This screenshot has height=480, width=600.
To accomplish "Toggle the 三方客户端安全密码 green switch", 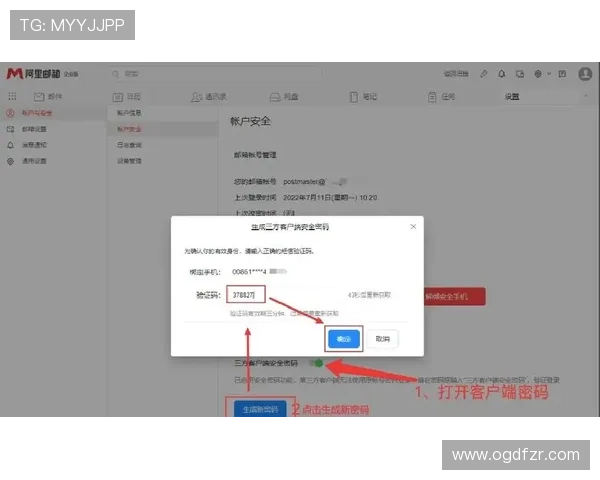I will tap(317, 363).
